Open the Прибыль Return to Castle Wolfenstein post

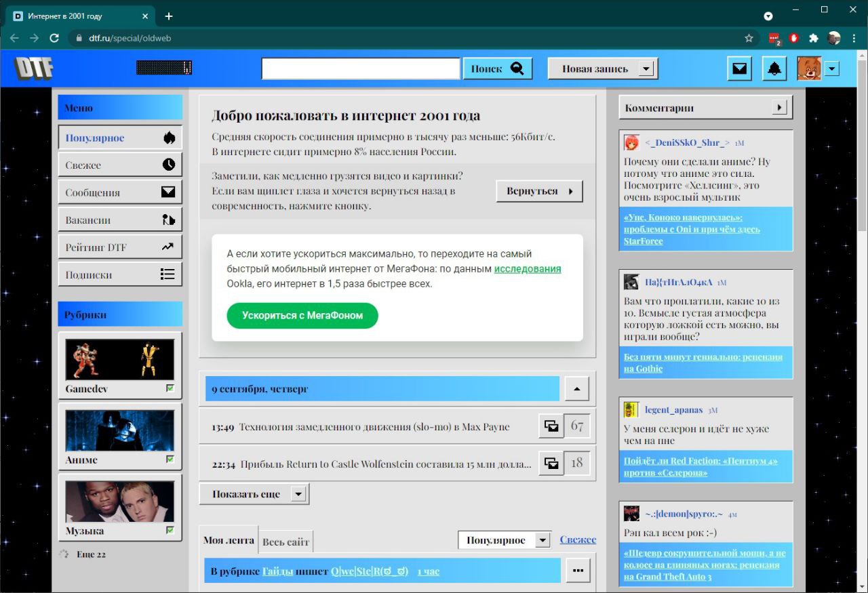click(386, 464)
